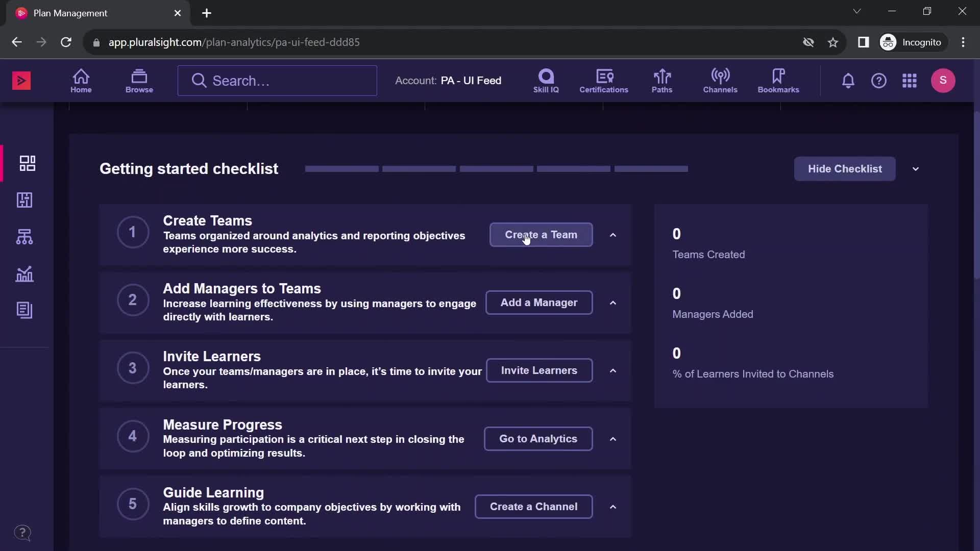The image size is (980, 551).
Task: Click the last checklist progress segment
Action: click(x=651, y=169)
